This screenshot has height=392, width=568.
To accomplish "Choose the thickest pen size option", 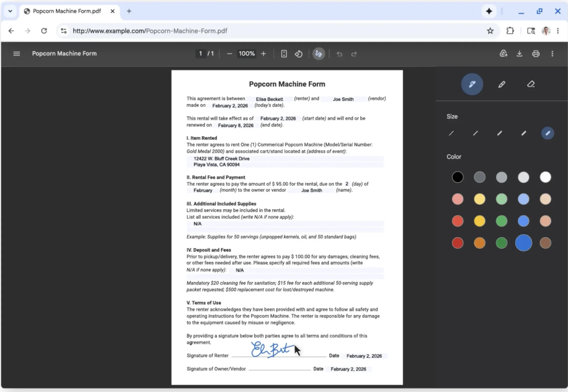I will (x=547, y=133).
